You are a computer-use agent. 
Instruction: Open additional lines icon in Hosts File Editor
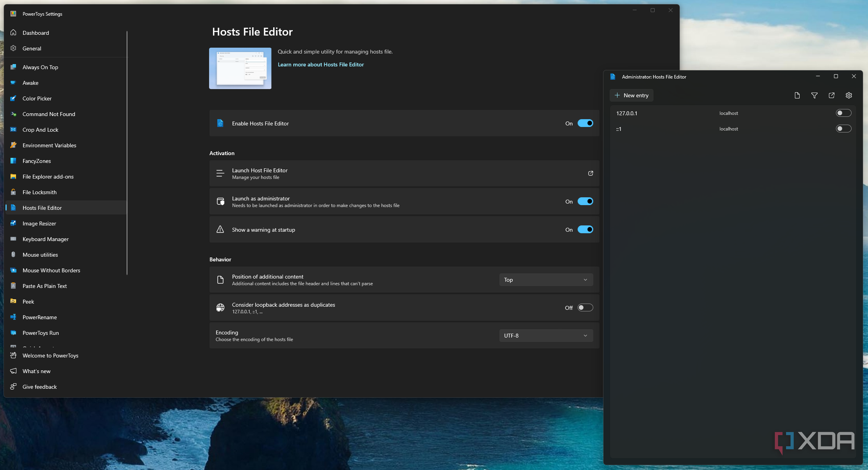pos(797,95)
